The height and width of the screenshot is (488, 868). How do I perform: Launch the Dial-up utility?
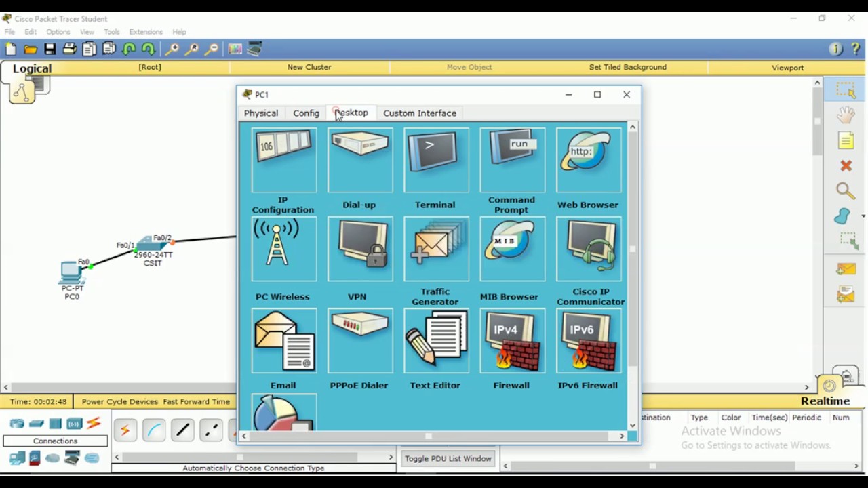click(359, 160)
